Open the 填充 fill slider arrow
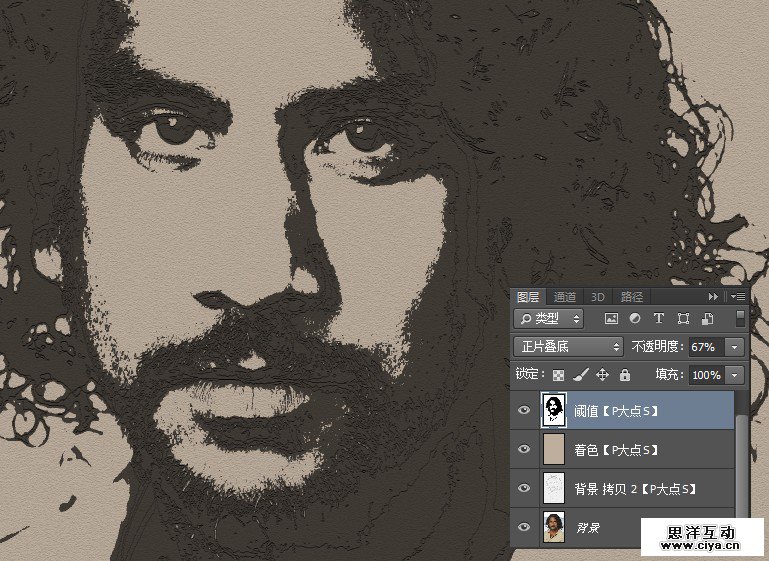The image size is (769, 561). click(736, 375)
